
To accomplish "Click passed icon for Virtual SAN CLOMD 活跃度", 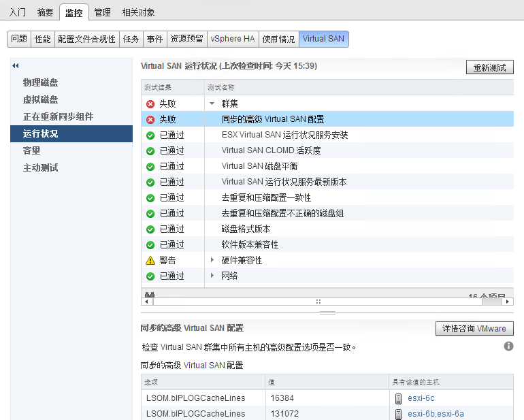I will coord(150,151).
